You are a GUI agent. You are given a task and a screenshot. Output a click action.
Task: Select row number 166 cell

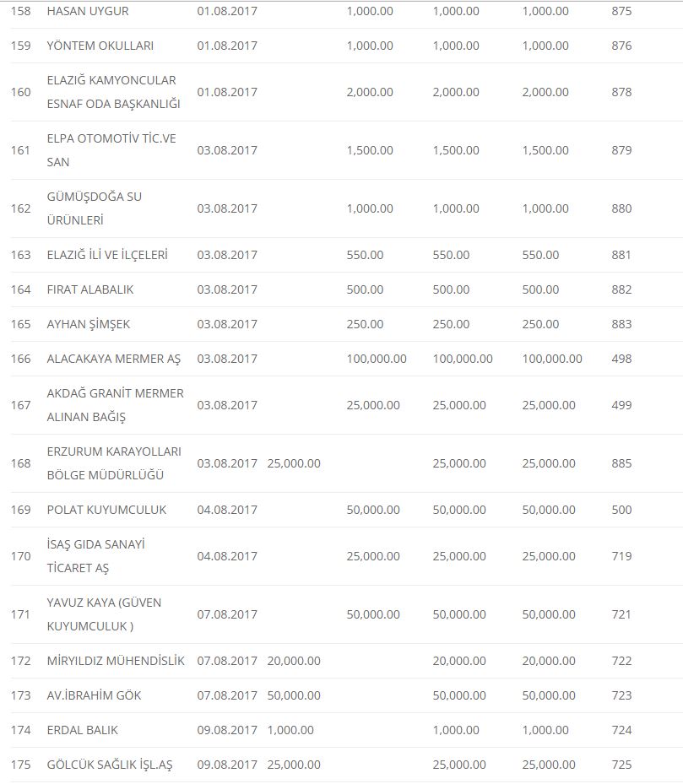21,359
